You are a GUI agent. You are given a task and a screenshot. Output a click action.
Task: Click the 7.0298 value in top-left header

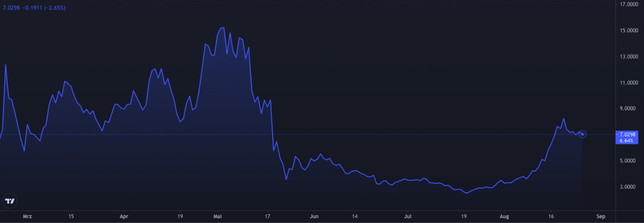[11, 8]
